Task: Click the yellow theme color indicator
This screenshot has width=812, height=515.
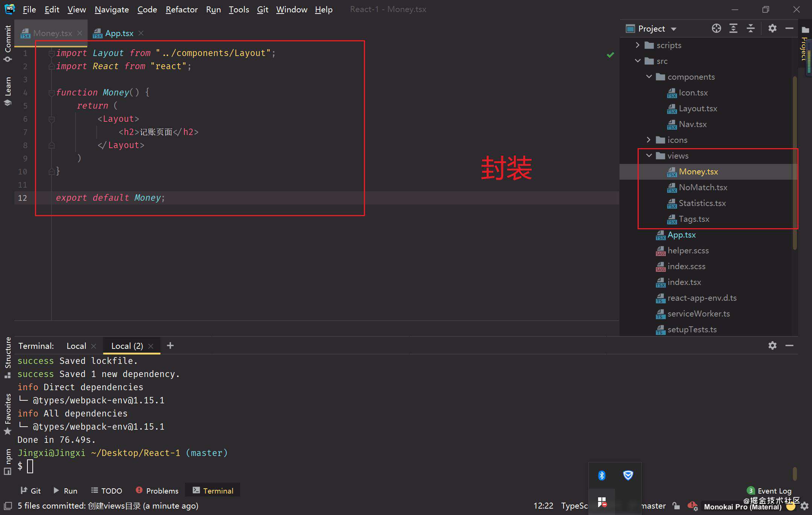Action: click(x=791, y=507)
